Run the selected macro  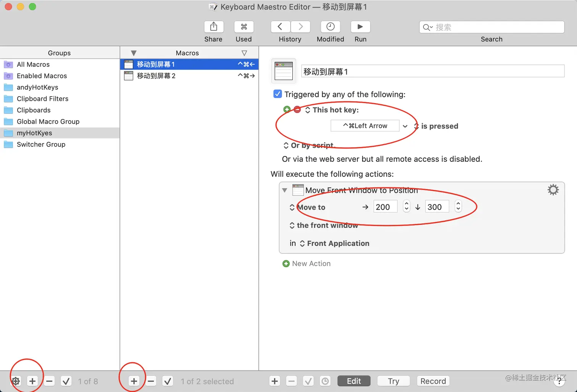pyautogui.click(x=360, y=27)
